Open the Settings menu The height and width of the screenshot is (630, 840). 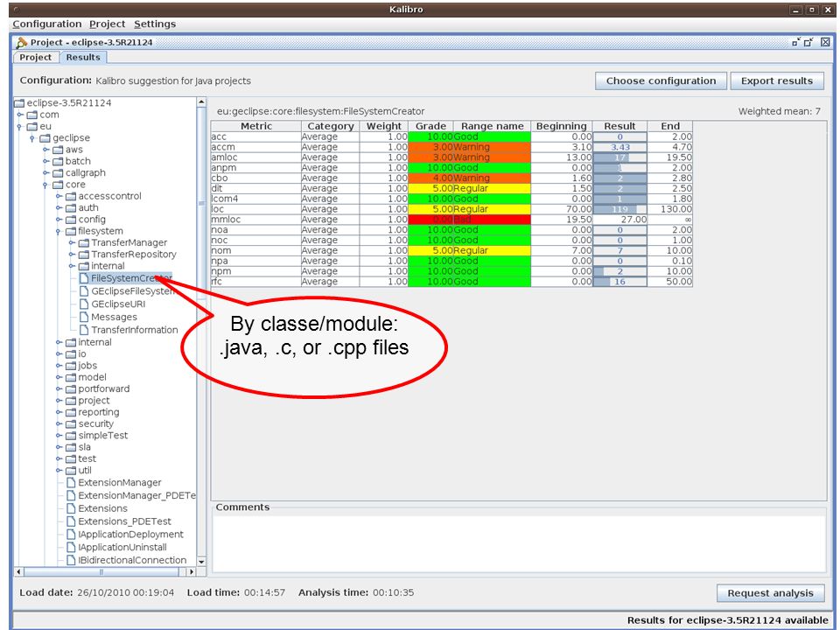click(x=155, y=24)
